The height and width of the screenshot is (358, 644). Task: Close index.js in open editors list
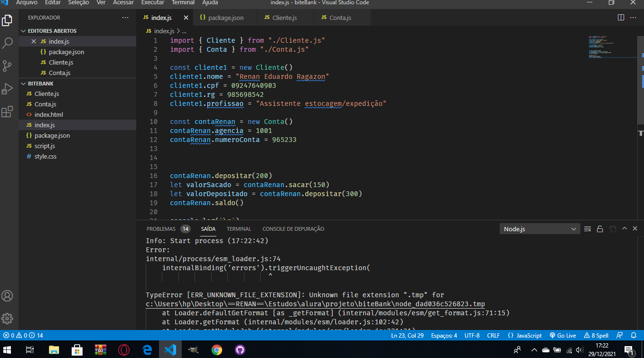coord(34,41)
